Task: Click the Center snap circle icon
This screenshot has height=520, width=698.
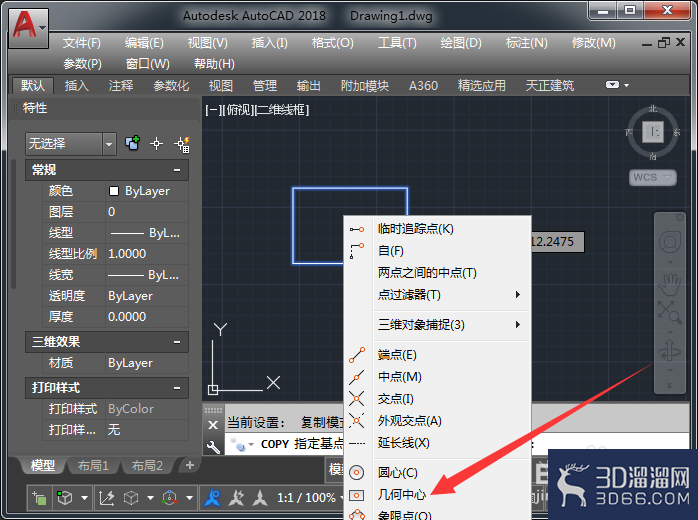Action: [x=357, y=472]
